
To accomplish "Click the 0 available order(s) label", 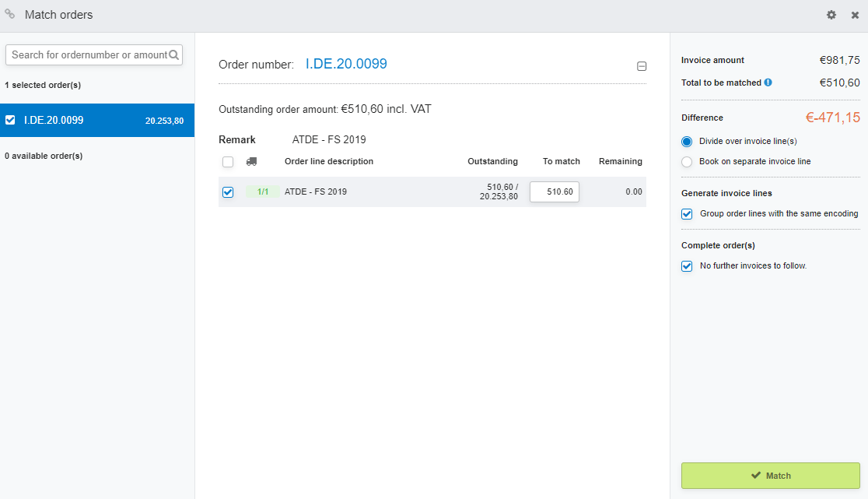I will (44, 156).
